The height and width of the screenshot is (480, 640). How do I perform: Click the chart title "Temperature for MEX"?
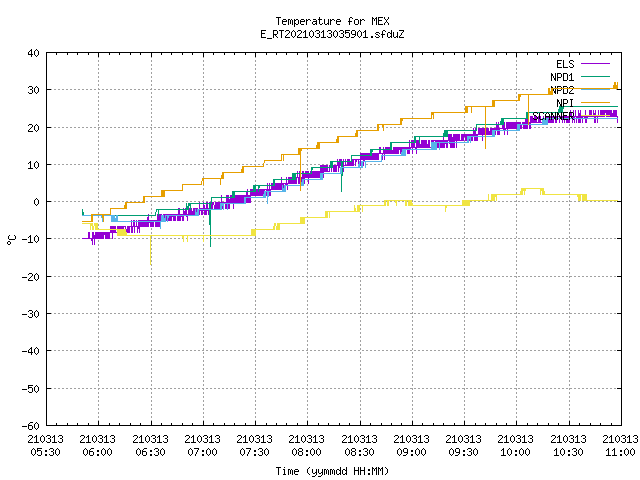(332, 21)
